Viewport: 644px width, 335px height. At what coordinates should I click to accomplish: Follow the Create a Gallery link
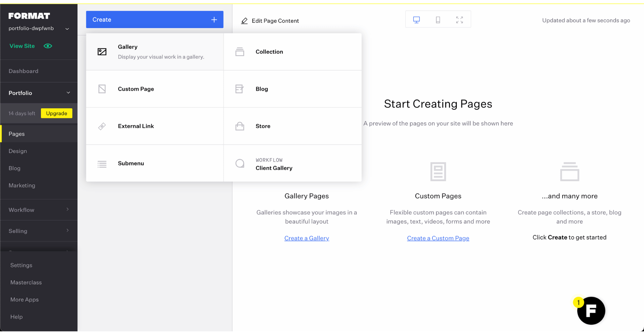[306, 238]
